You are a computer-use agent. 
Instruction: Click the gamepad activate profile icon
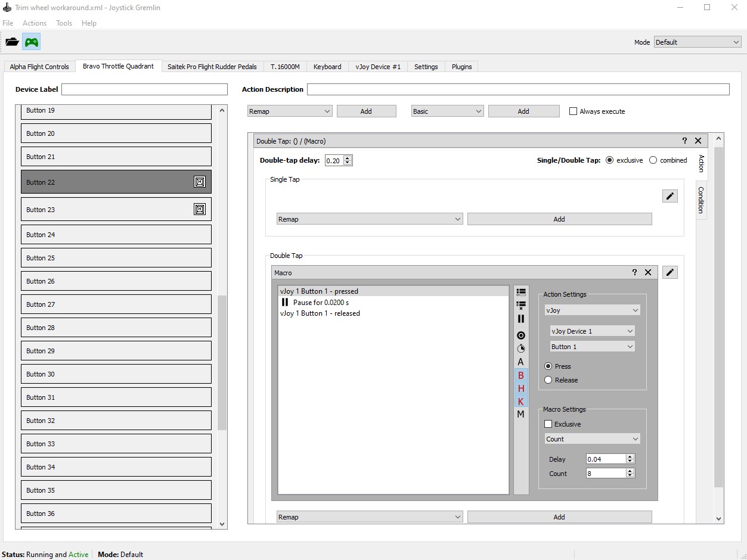click(x=31, y=42)
